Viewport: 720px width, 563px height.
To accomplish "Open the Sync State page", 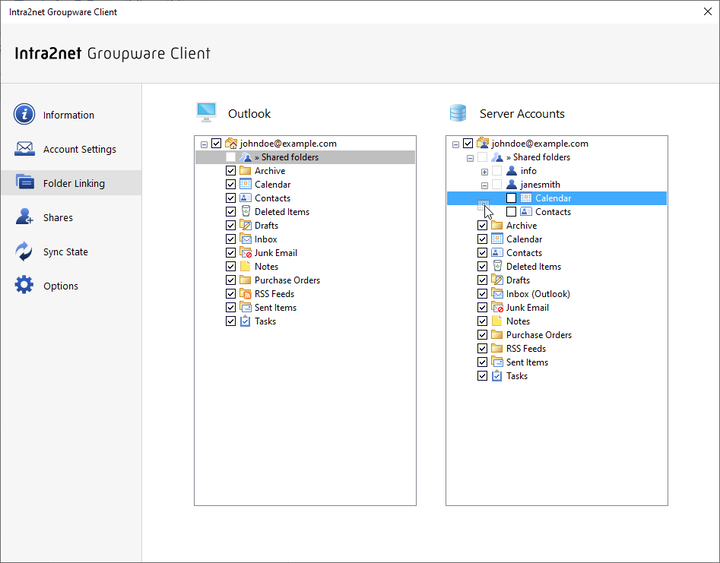I will (71, 251).
